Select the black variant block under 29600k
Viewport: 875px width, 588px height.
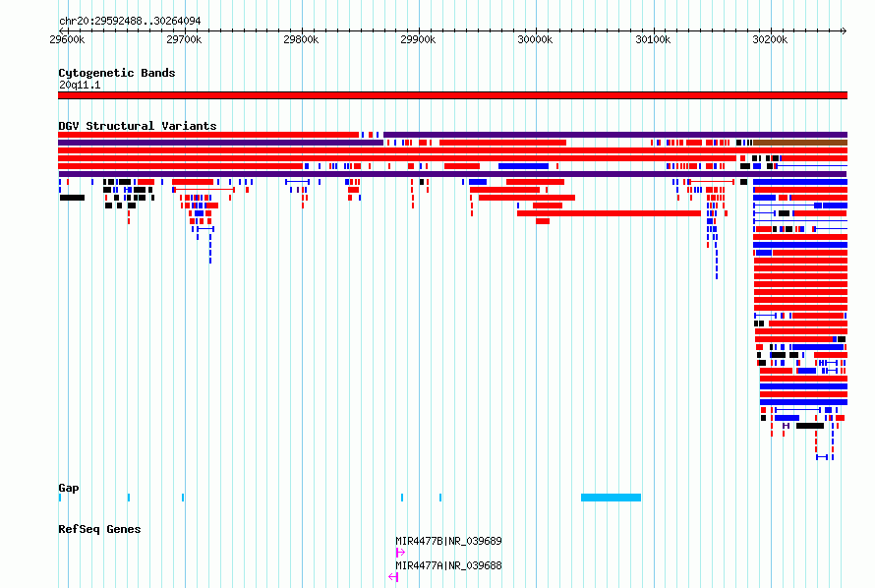[x=72, y=198]
